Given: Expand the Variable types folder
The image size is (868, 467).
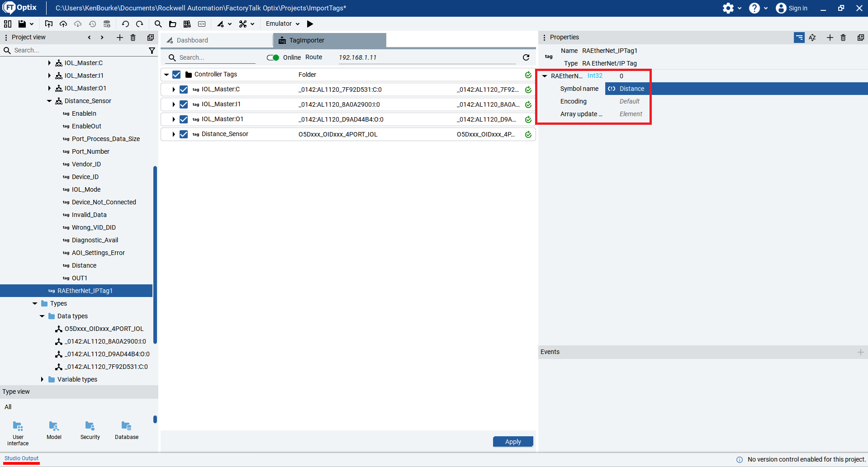Looking at the screenshot, I should click(42, 379).
